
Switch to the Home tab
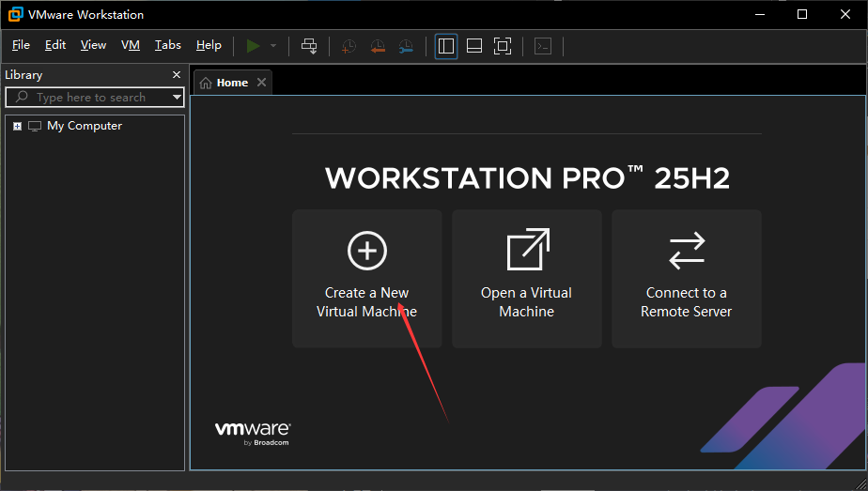tap(232, 83)
